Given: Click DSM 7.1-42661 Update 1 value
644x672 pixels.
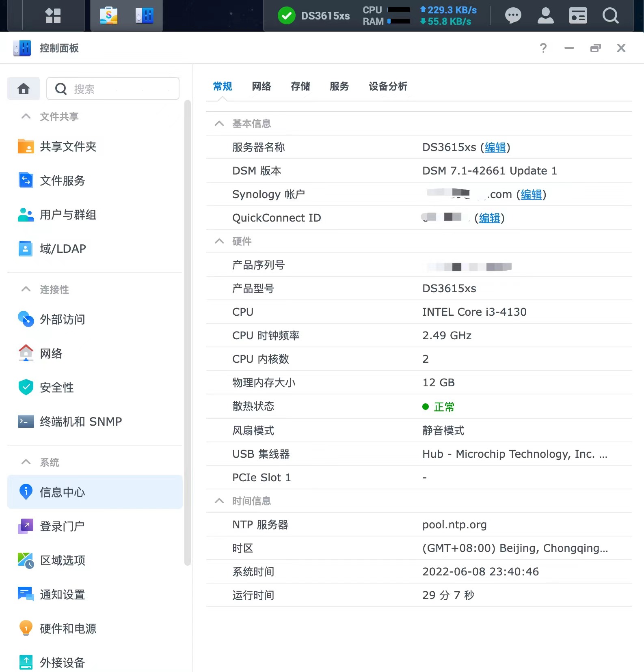Looking at the screenshot, I should click(490, 171).
